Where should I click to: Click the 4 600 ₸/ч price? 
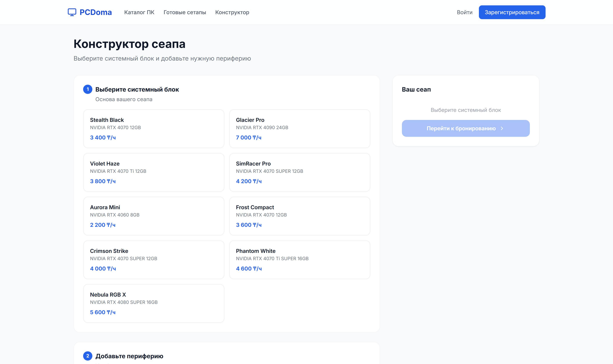(x=249, y=269)
